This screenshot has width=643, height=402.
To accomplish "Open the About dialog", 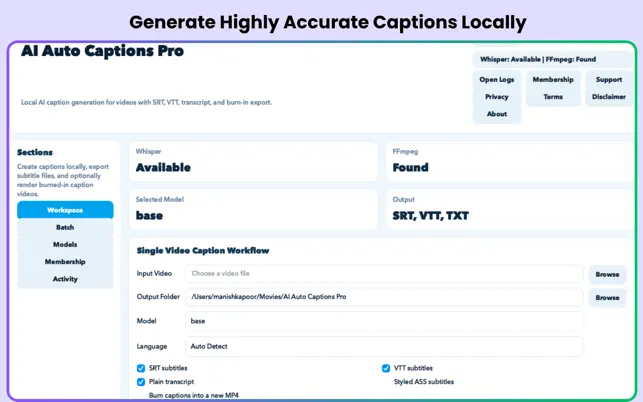I will [x=497, y=114].
